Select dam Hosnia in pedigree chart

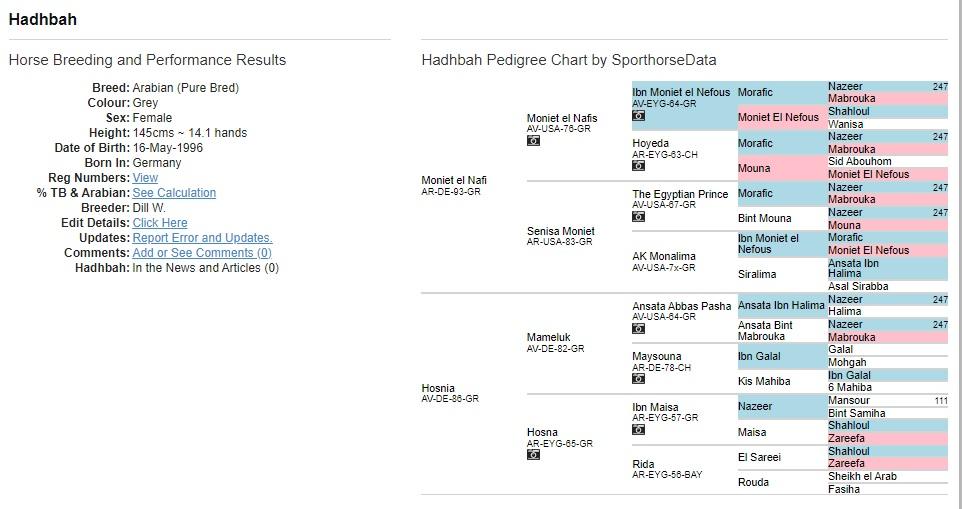click(x=438, y=388)
